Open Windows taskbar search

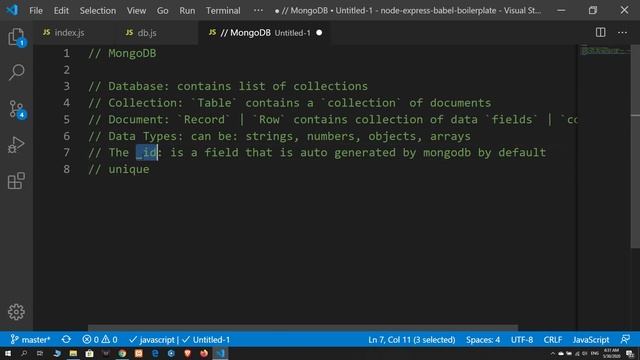[24, 353]
